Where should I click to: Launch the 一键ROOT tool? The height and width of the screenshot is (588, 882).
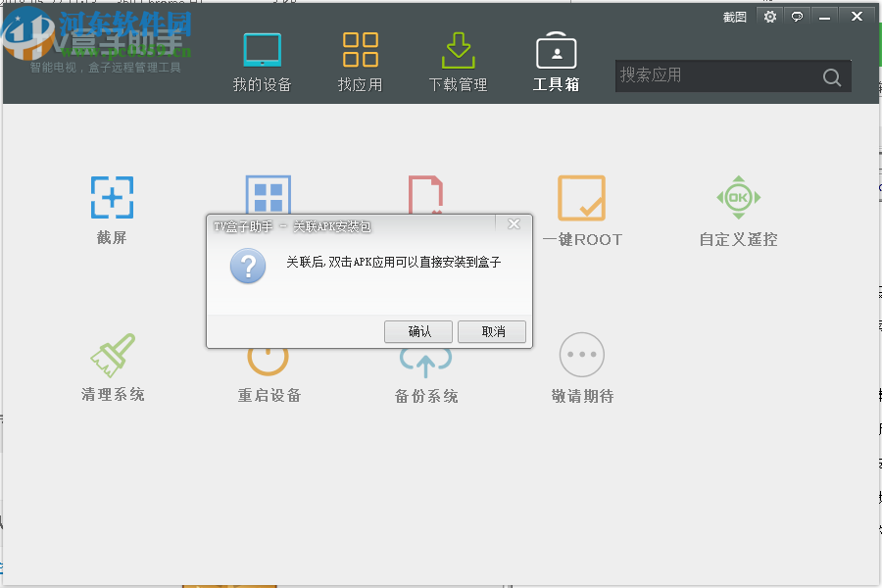point(581,208)
